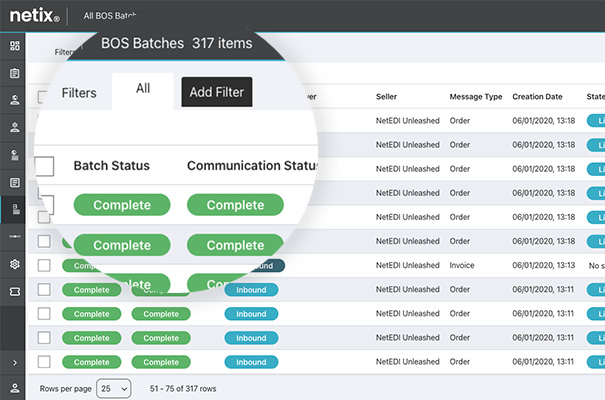Sort by the Seller column header
The height and width of the screenshot is (400, 605).
click(386, 96)
